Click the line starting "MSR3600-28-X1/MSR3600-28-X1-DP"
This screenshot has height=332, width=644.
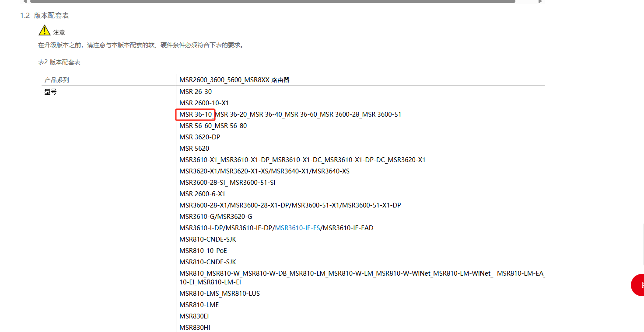[290, 205]
